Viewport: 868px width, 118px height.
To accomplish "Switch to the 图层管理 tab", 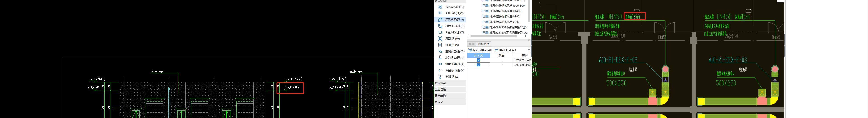I will point(484,44).
